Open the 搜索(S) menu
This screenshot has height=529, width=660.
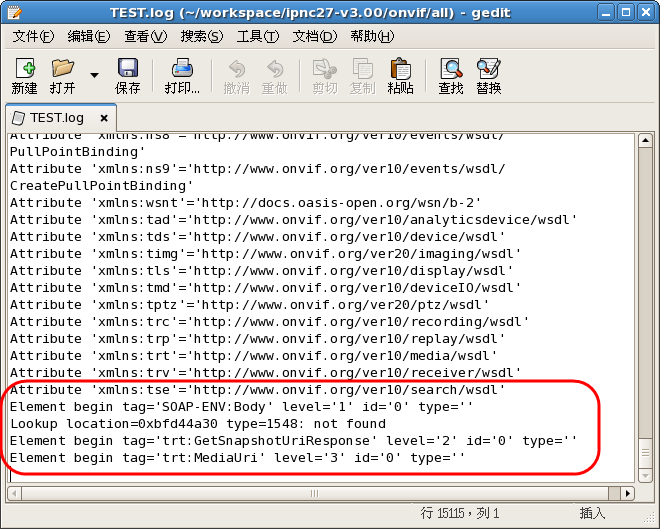coord(202,36)
